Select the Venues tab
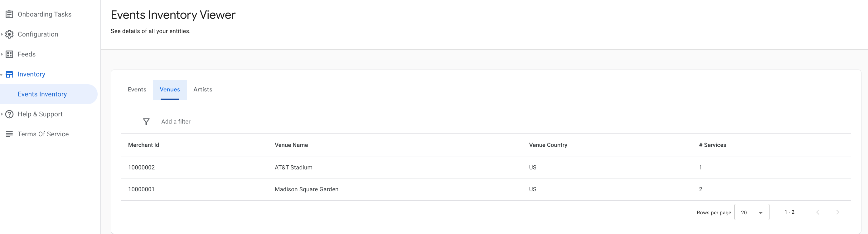The image size is (868, 234). (169, 89)
